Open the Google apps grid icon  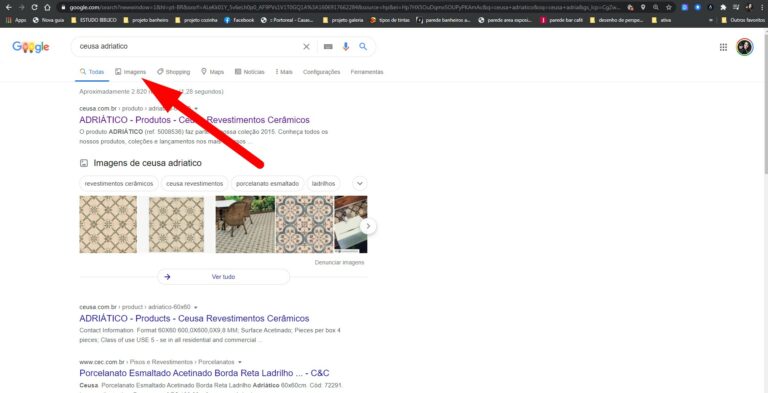click(x=723, y=47)
